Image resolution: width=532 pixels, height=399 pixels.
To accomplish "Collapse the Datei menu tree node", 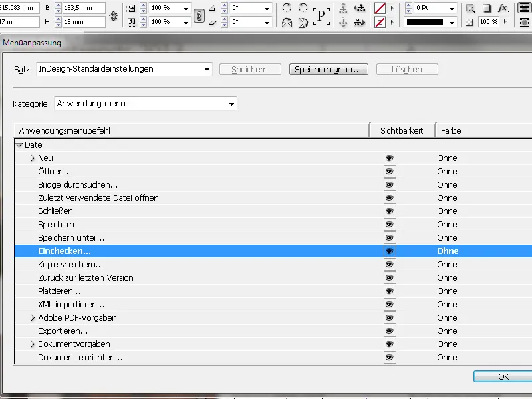I will [x=19, y=145].
